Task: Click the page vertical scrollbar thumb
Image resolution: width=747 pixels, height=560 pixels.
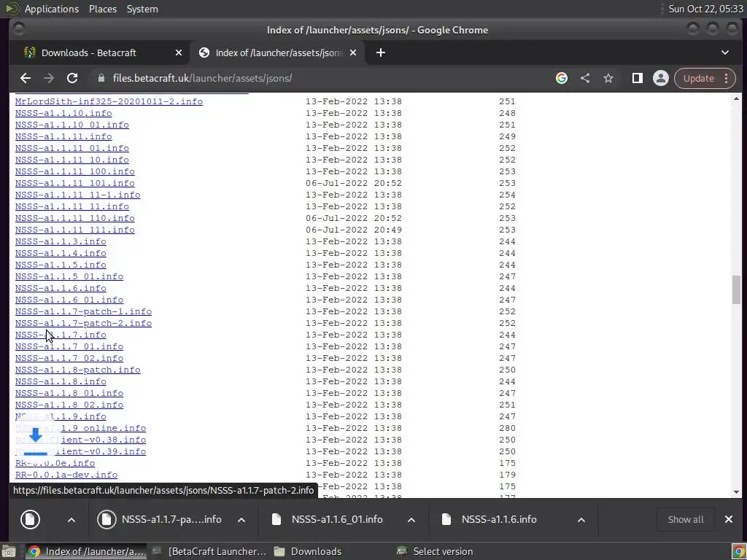Action: point(737,289)
